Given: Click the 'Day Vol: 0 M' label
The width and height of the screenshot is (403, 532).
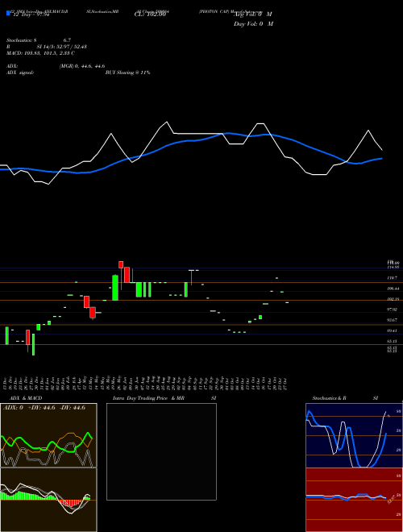Looking at the screenshot, I should click(x=253, y=24).
